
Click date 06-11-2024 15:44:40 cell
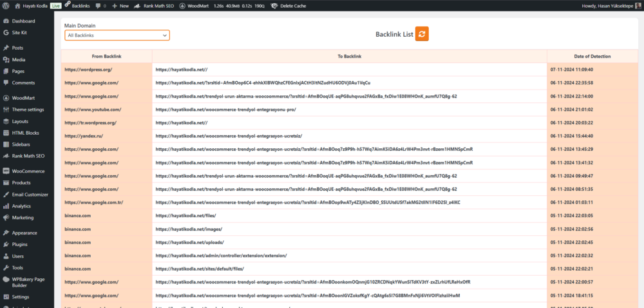click(592, 136)
